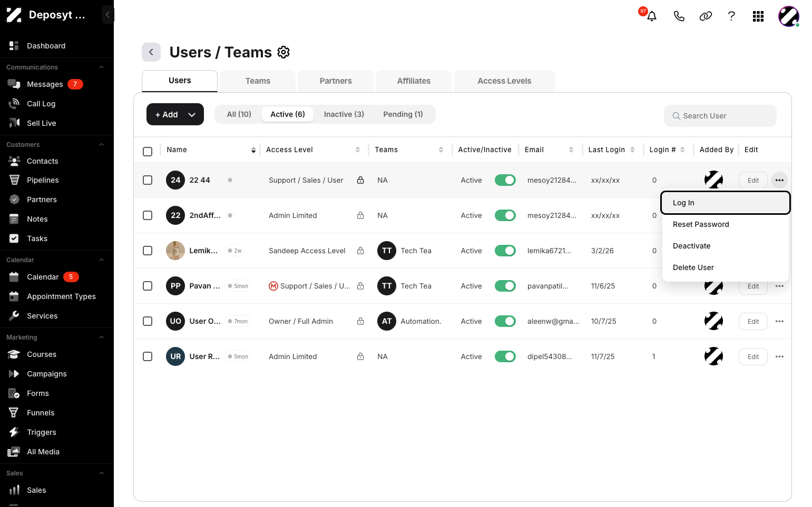The height and width of the screenshot is (507, 812).
Task: Select Reset Password in the user menu
Action: pyautogui.click(x=726, y=224)
